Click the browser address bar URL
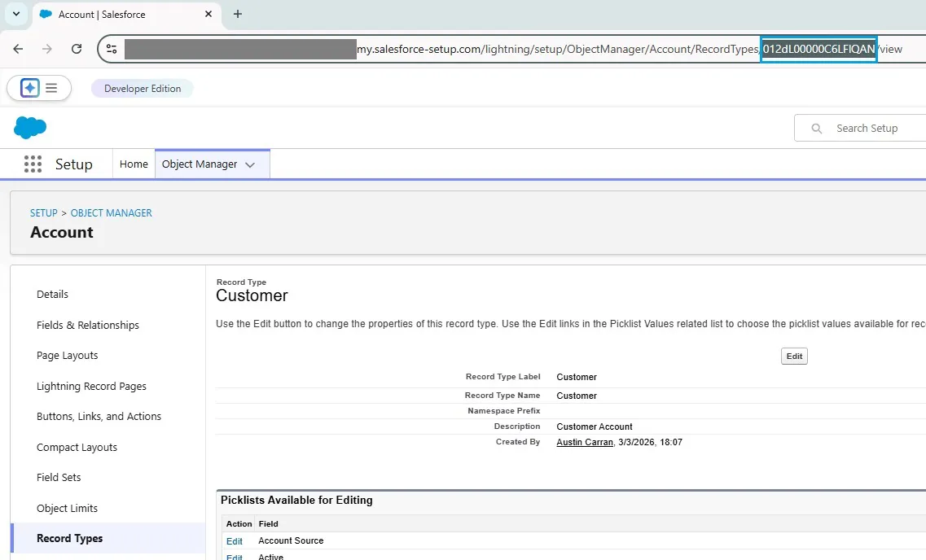This screenshot has height=560, width=926. click(513, 49)
